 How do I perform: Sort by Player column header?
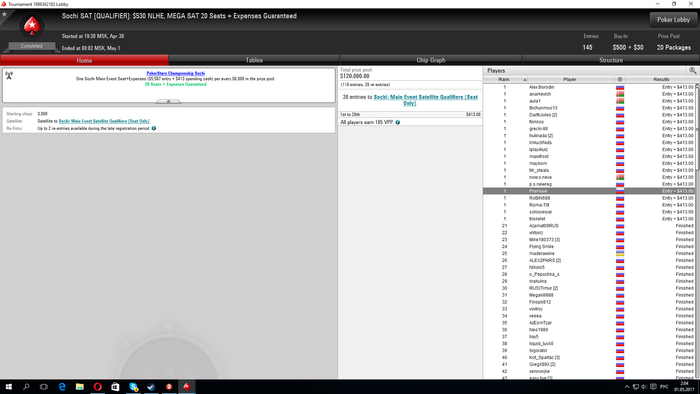571,79
